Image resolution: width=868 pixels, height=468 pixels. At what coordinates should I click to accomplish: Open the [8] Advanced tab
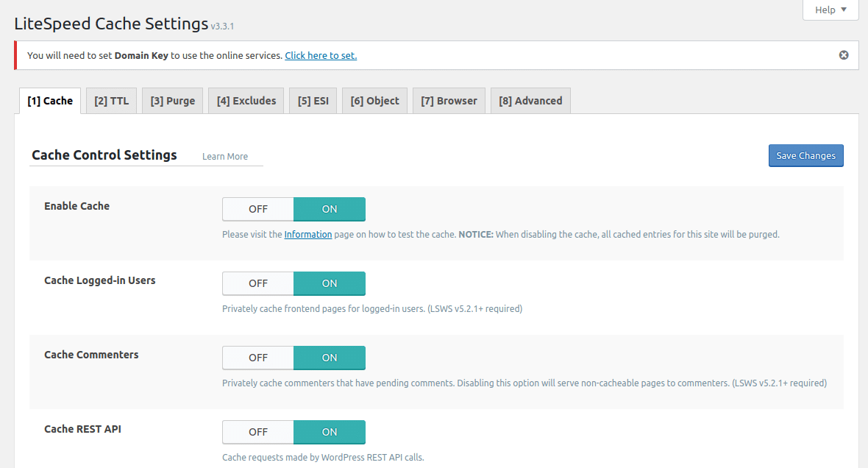530,101
